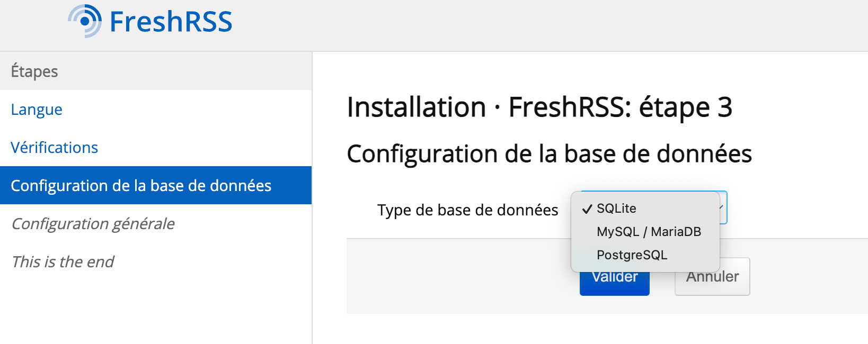
Task: Click the FreshRSS title text
Action: tap(171, 22)
